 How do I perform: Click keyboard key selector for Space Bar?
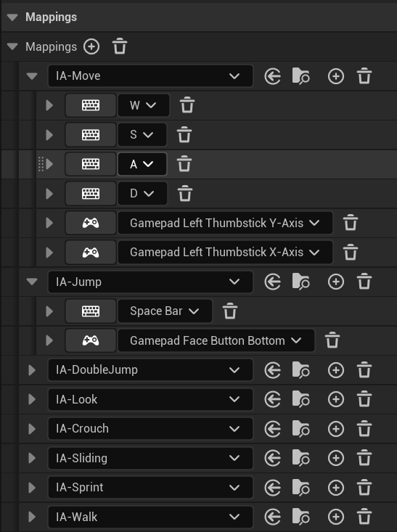click(91, 311)
